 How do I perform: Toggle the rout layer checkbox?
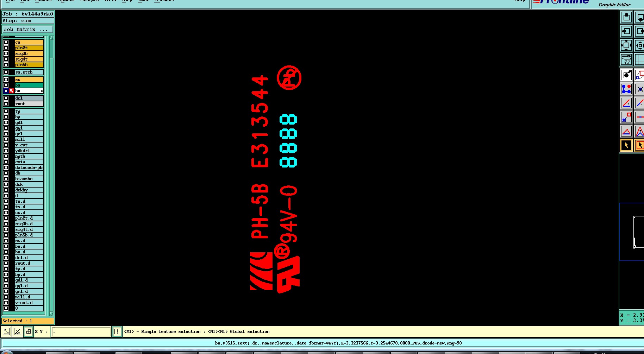coord(6,104)
